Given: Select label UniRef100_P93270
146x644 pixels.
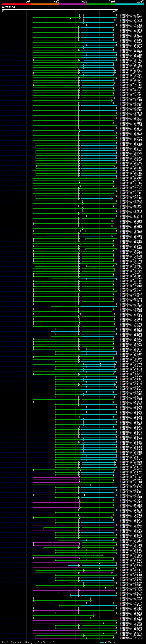Looking at the screenshot, I should (x=131, y=35).
